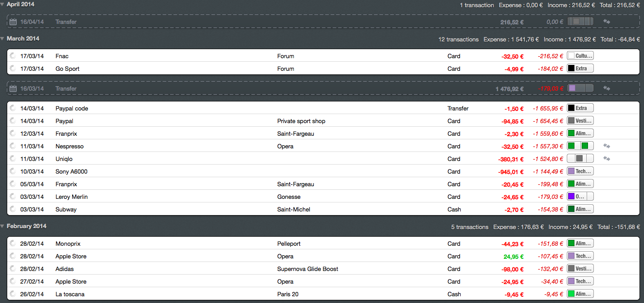Click the status icon on the Paypal code row

[13, 108]
